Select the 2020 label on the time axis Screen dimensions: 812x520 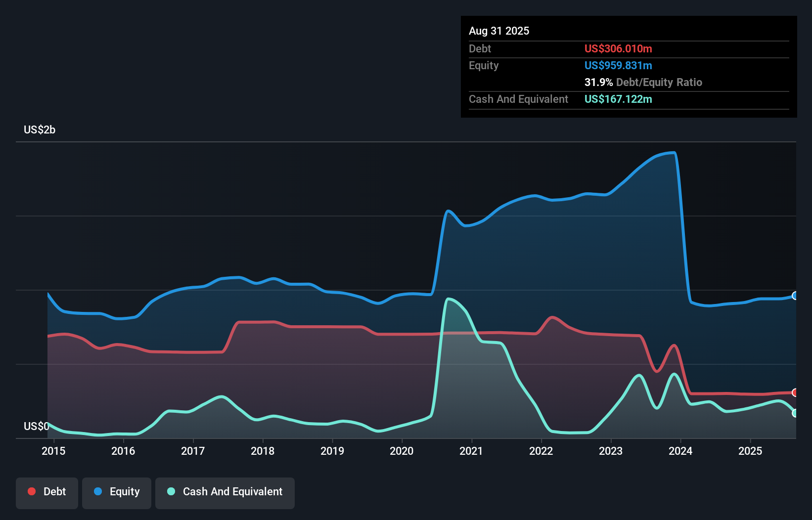(402, 451)
